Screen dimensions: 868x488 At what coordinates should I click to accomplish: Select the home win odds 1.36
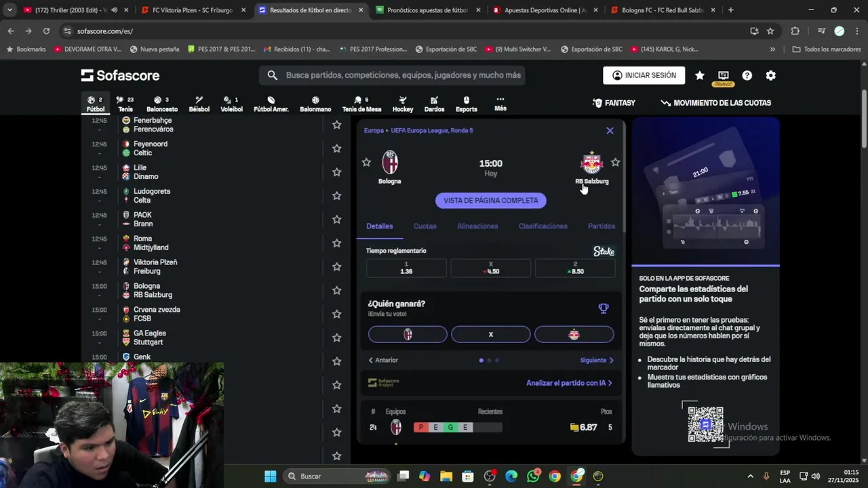point(406,268)
